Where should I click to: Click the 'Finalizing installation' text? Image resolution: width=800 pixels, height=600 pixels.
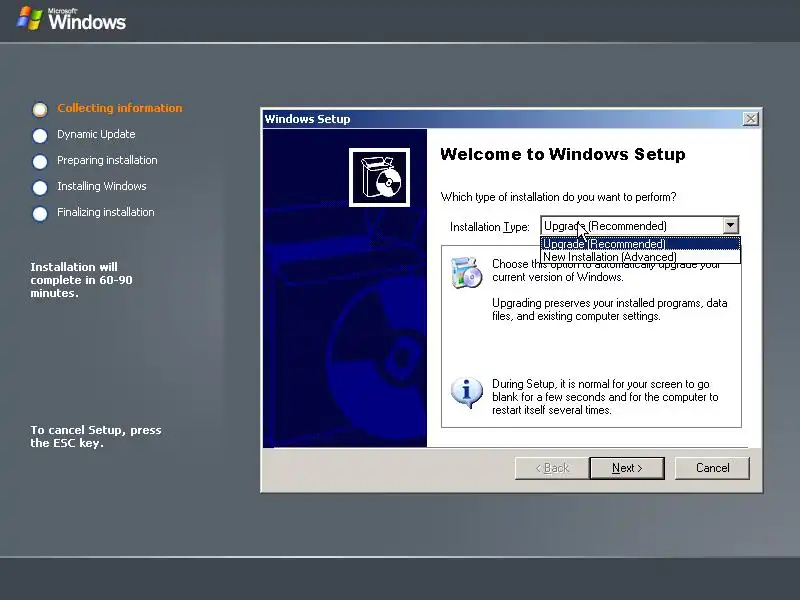106,212
